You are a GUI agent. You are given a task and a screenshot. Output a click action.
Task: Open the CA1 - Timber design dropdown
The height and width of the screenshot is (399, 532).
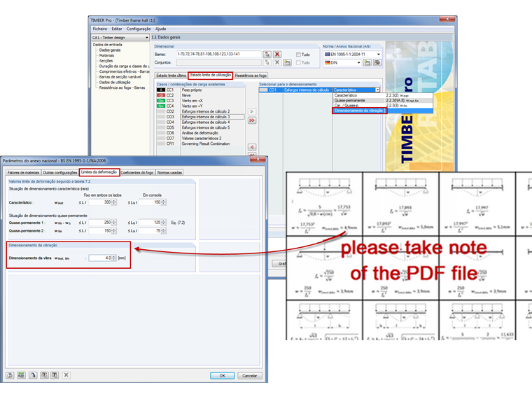tap(120, 38)
